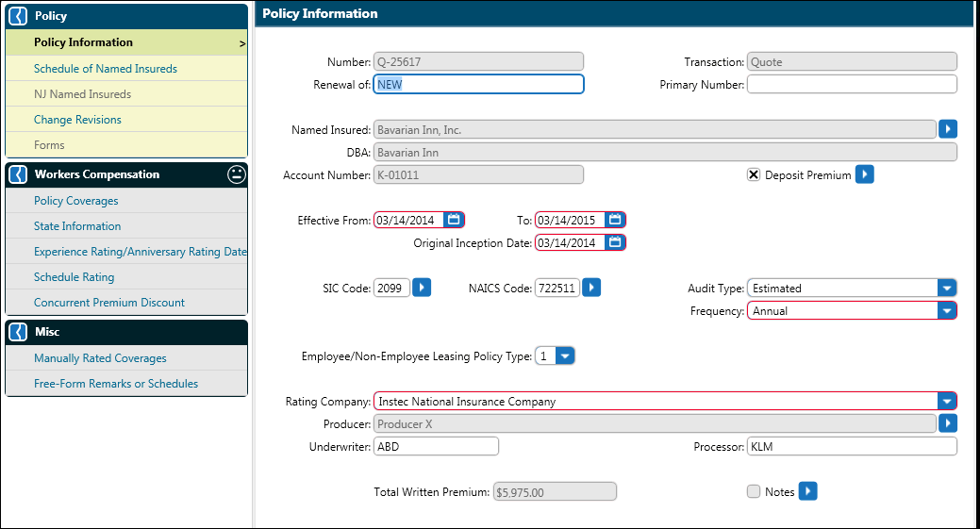Viewport: 980px width, 529px height.
Task: Click arrow button next to Named Insured
Action: pyautogui.click(x=948, y=128)
